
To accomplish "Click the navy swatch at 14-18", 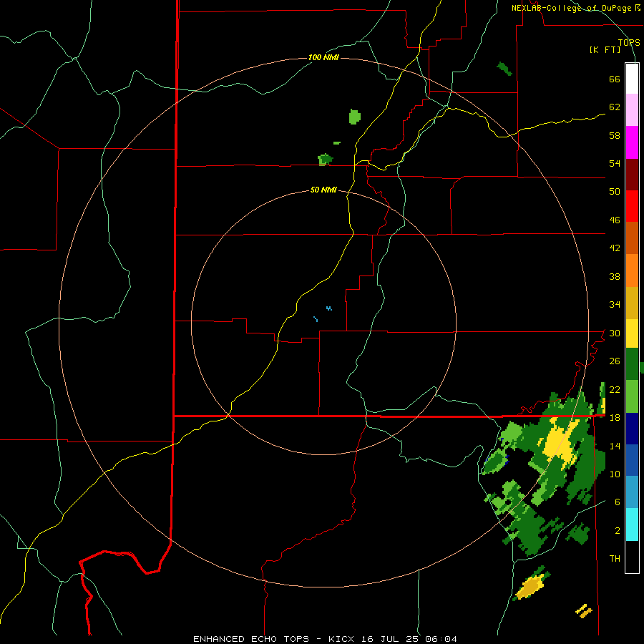I will (632, 429).
